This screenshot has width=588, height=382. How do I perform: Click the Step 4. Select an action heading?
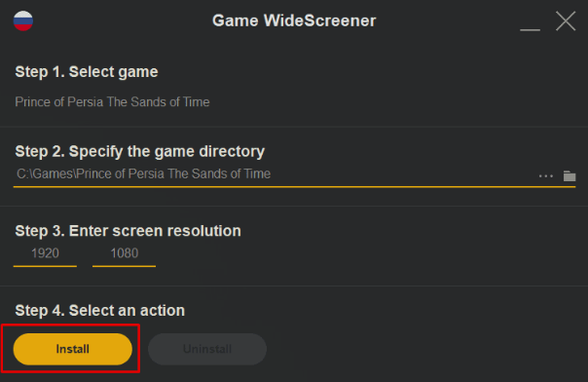tap(99, 310)
